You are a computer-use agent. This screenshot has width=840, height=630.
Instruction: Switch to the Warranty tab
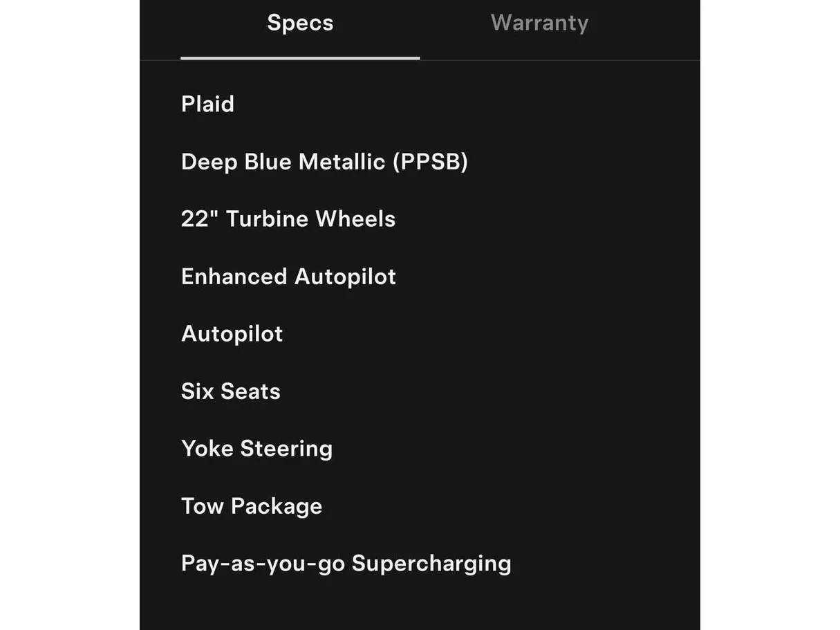tap(539, 23)
